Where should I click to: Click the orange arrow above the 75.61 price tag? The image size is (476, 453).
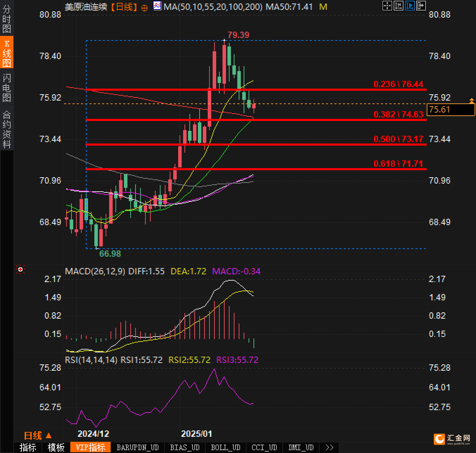(471, 101)
